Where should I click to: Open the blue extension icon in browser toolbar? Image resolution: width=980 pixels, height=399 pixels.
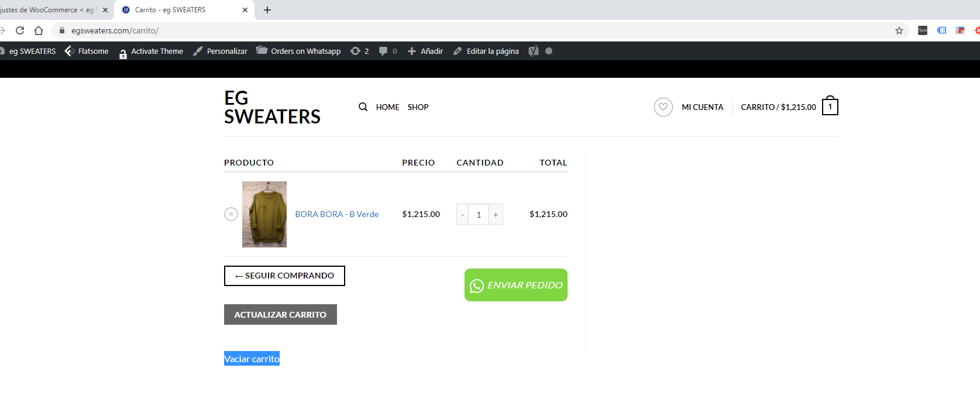click(941, 30)
